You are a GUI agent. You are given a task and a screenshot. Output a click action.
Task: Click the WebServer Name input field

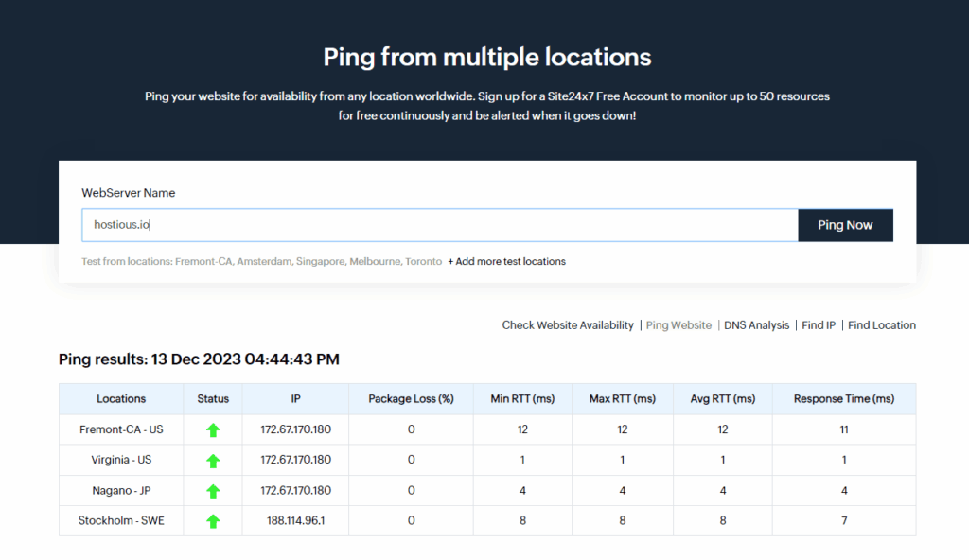click(x=440, y=225)
